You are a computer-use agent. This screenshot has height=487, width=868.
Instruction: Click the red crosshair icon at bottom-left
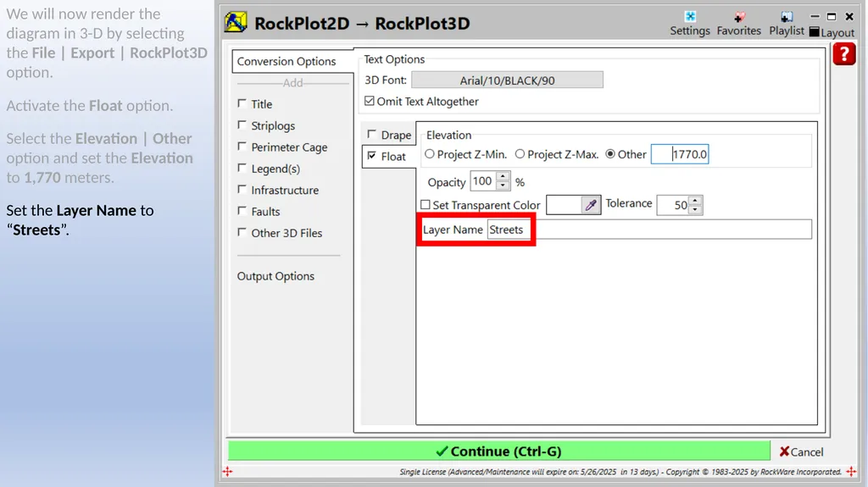pyautogui.click(x=227, y=472)
